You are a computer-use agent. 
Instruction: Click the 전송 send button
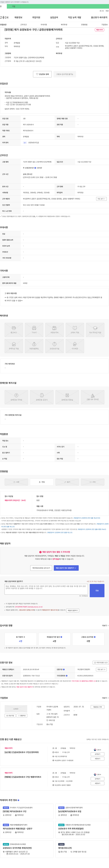coord(97,591)
